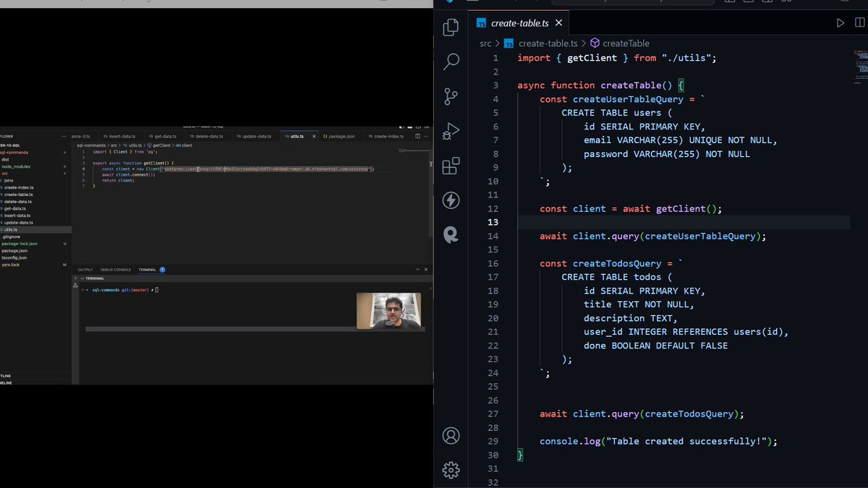This screenshot has width=868, height=488.
Task: Open the Search view in the right activity bar
Action: point(451,61)
